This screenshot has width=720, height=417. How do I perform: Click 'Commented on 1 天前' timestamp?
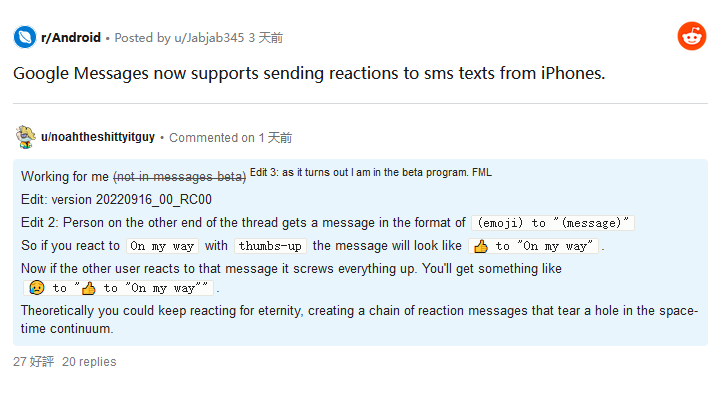[231, 138]
